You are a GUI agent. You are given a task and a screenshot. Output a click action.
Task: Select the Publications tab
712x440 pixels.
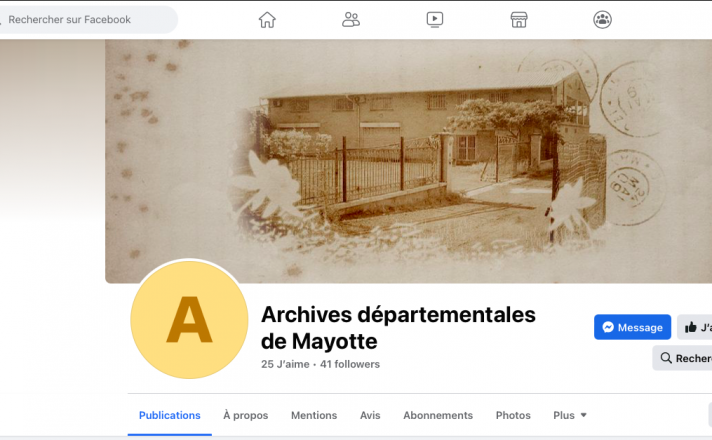pos(169,415)
